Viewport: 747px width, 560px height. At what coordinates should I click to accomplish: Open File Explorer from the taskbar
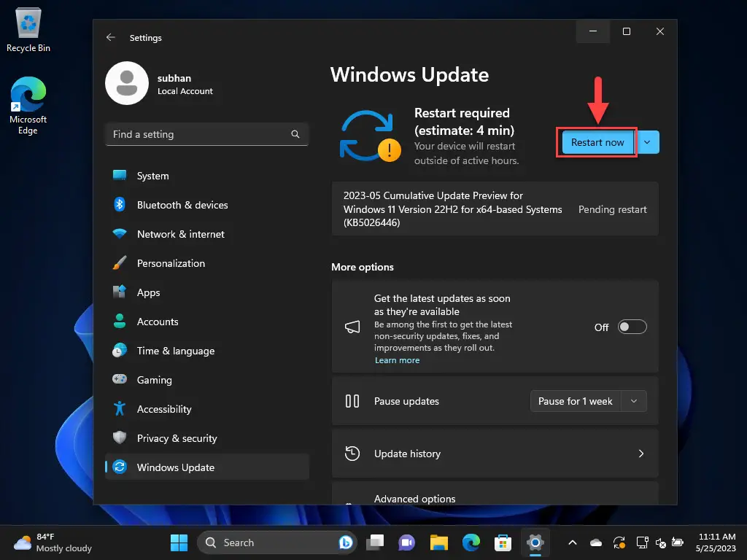coord(438,542)
